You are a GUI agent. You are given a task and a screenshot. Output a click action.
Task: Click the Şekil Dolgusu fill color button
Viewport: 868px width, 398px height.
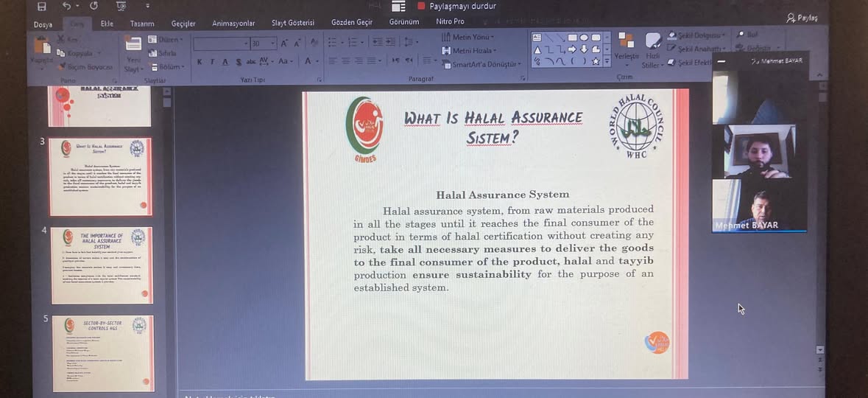[x=696, y=35]
